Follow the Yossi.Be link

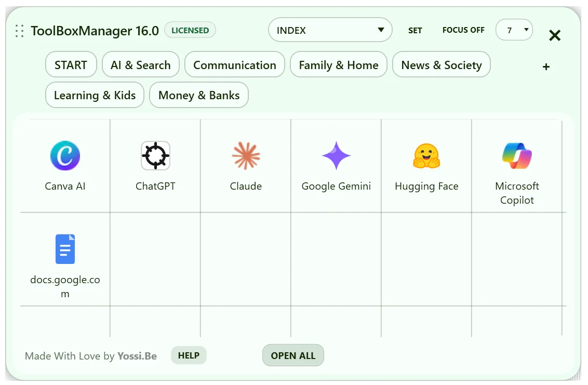137,356
